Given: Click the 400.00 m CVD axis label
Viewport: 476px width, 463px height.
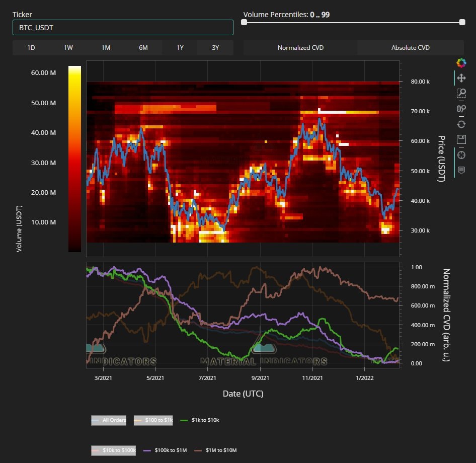Looking at the screenshot, I should [423, 325].
